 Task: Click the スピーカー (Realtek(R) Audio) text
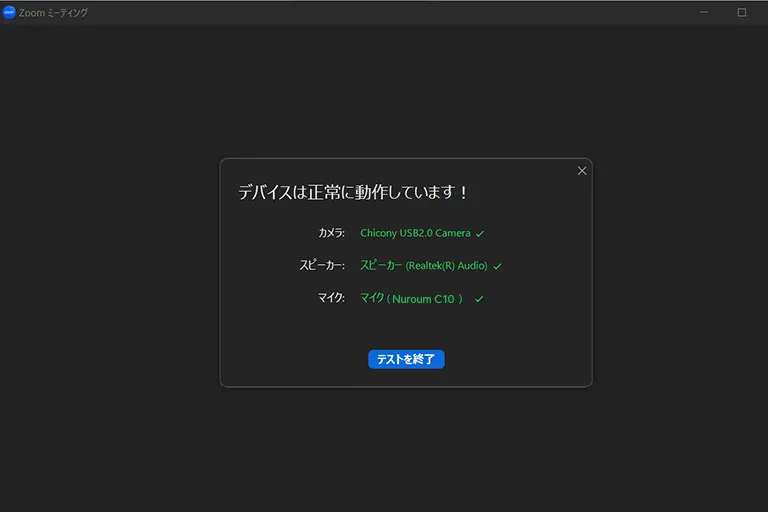[x=424, y=266]
